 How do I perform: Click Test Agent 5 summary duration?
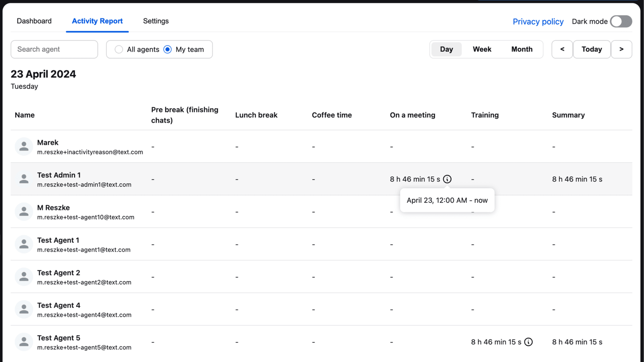click(x=577, y=342)
